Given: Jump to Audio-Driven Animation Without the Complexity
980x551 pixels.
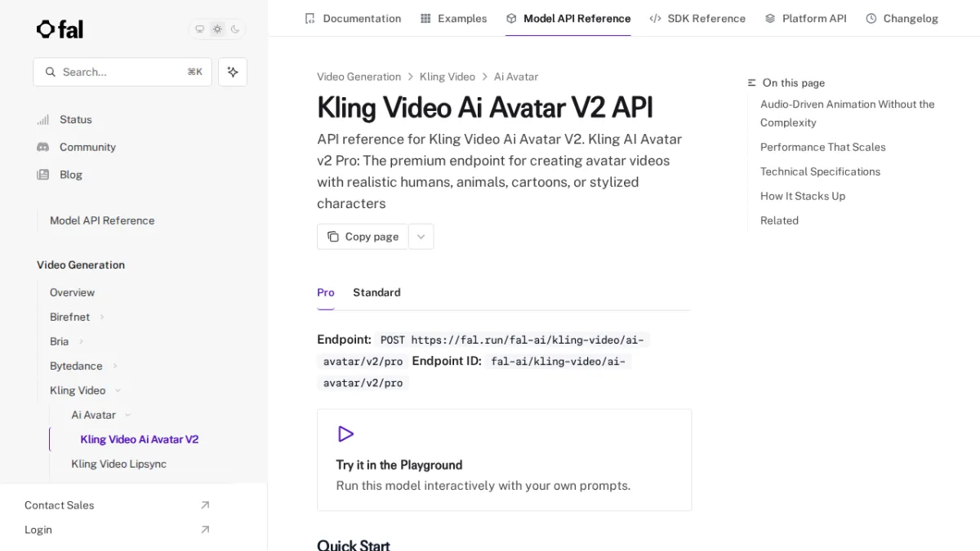Looking at the screenshot, I should click(848, 113).
